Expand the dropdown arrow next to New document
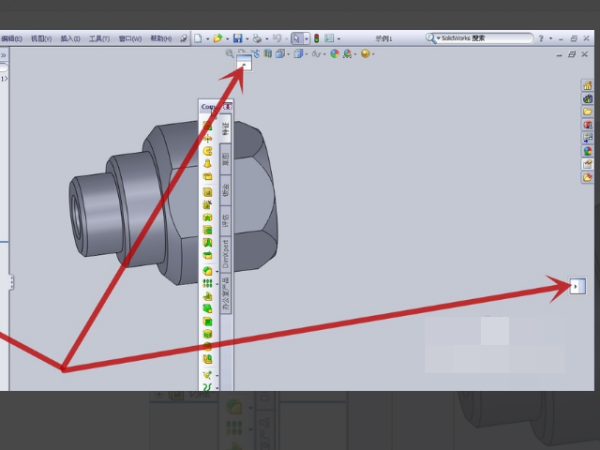The image size is (600, 450). 207,39
